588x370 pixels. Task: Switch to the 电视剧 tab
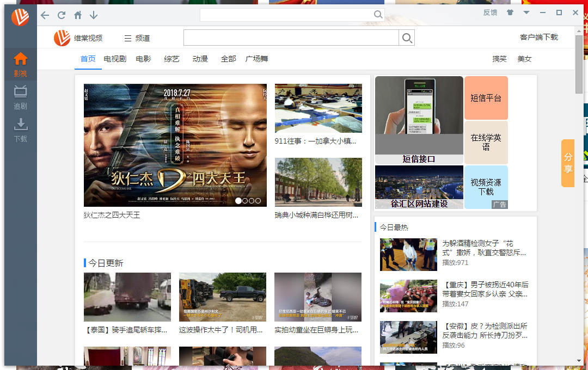(x=115, y=59)
